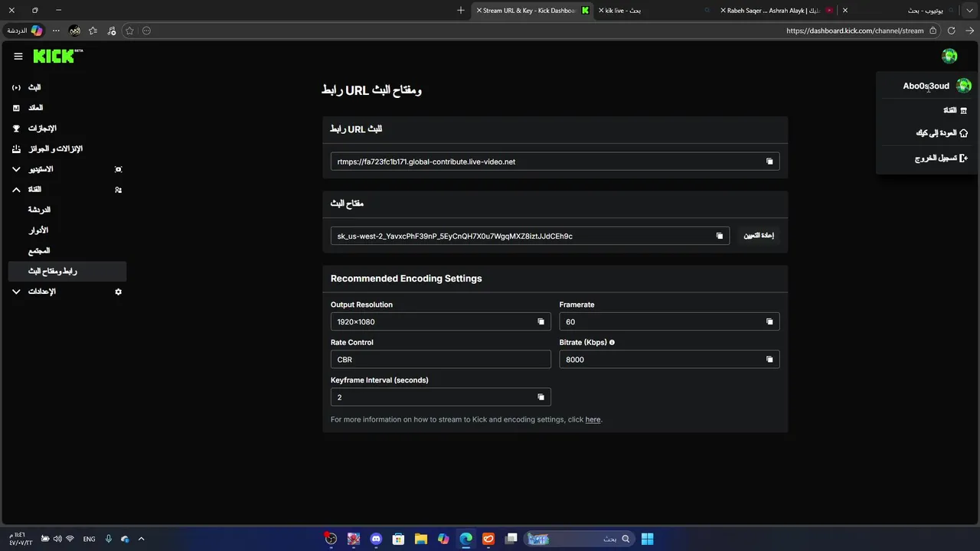This screenshot has height=551, width=980.
Task: Open a new browser tab with plus icon
Action: pyautogui.click(x=460, y=10)
